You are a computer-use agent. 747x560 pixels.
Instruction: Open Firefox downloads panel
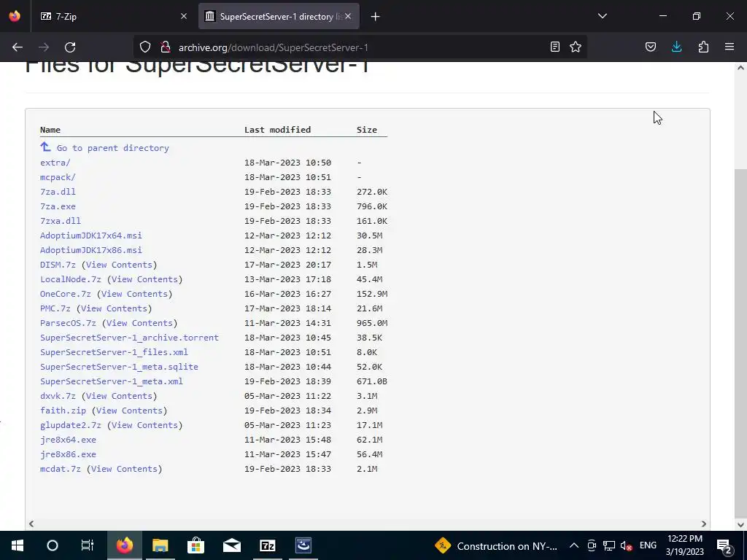pyautogui.click(x=676, y=47)
